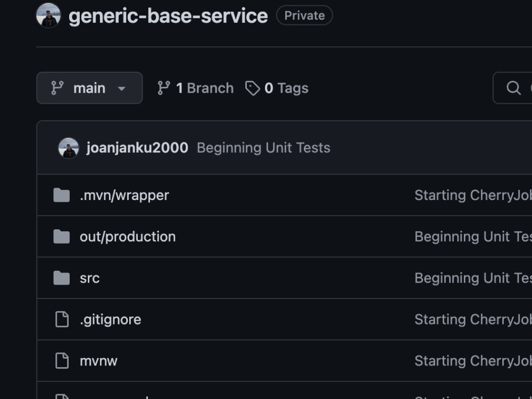The height and width of the screenshot is (399, 532).
Task: Open the 0 Tags page
Action: click(x=286, y=88)
